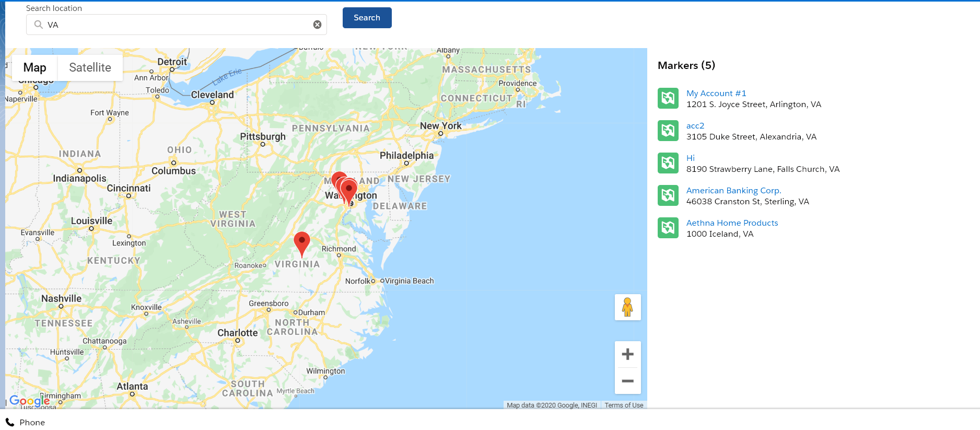Image resolution: width=980 pixels, height=430 pixels.
Task: Click the Search location input field
Action: click(177, 25)
